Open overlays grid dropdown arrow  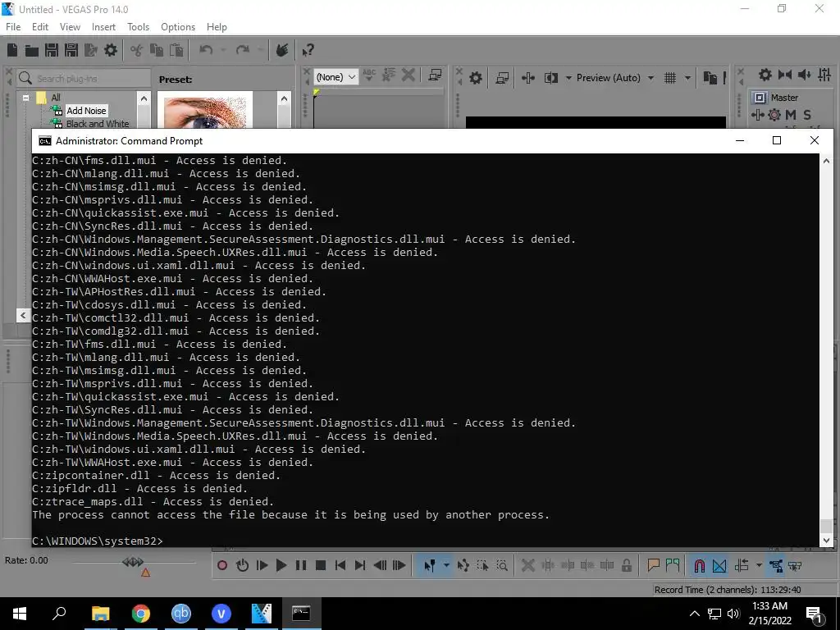click(687, 78)
